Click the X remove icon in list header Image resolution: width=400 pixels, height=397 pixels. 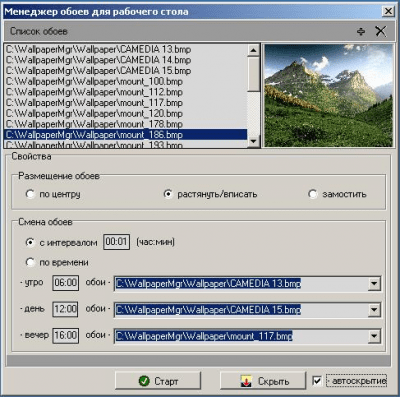380,31
